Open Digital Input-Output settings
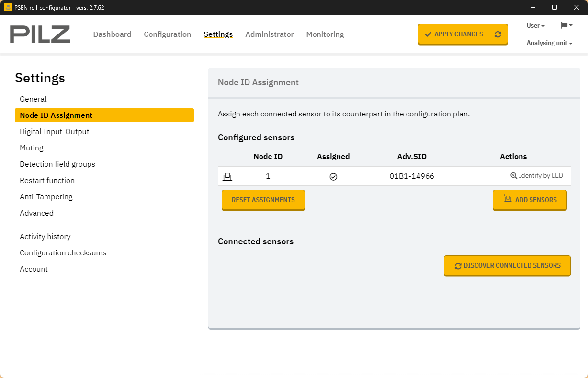The width and height of the screenshot is (588, 378). pos(55,132)
